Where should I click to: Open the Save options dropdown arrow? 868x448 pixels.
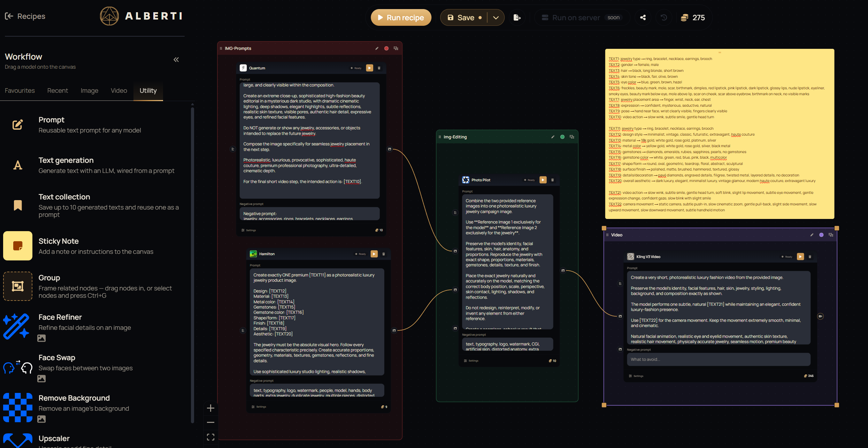496,17
